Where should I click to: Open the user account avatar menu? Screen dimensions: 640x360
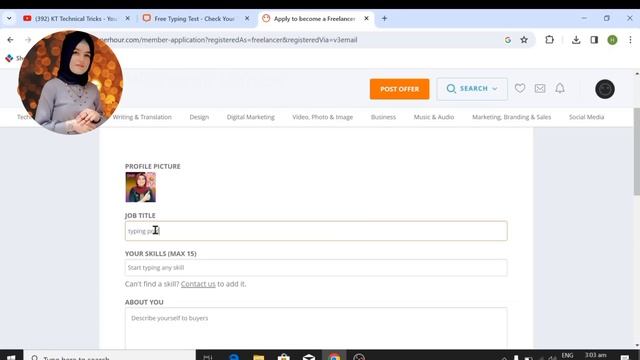pyautogui.click(x=605, y=89)
